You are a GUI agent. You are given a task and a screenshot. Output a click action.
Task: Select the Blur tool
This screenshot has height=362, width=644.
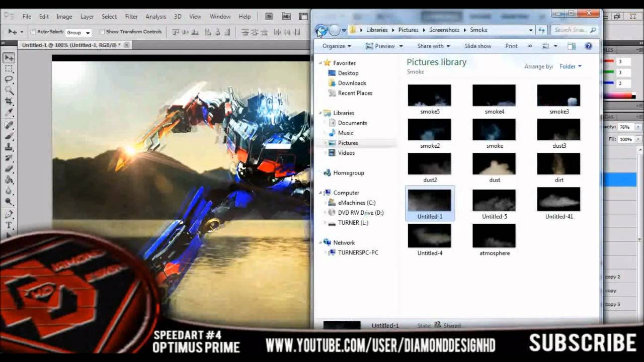point(9,192)
